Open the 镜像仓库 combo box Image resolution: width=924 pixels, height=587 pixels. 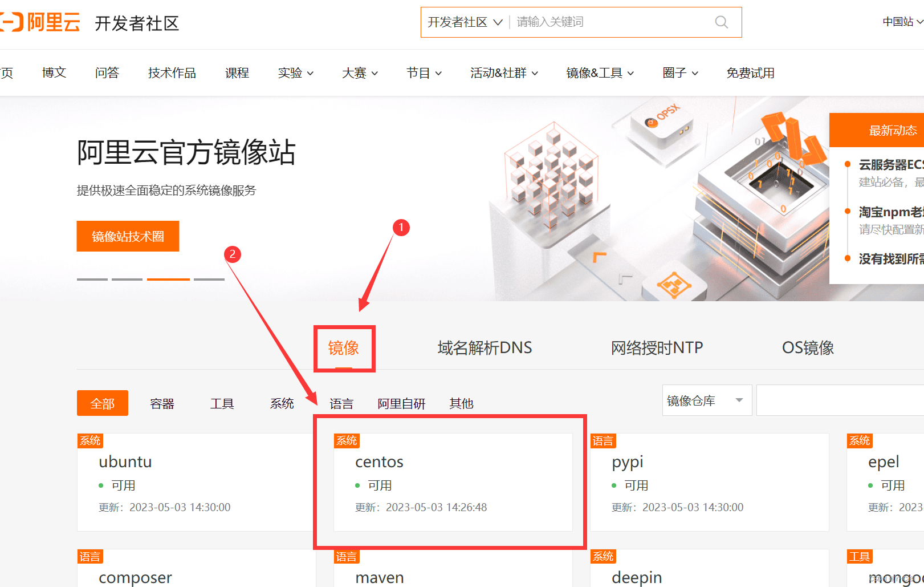707,400
